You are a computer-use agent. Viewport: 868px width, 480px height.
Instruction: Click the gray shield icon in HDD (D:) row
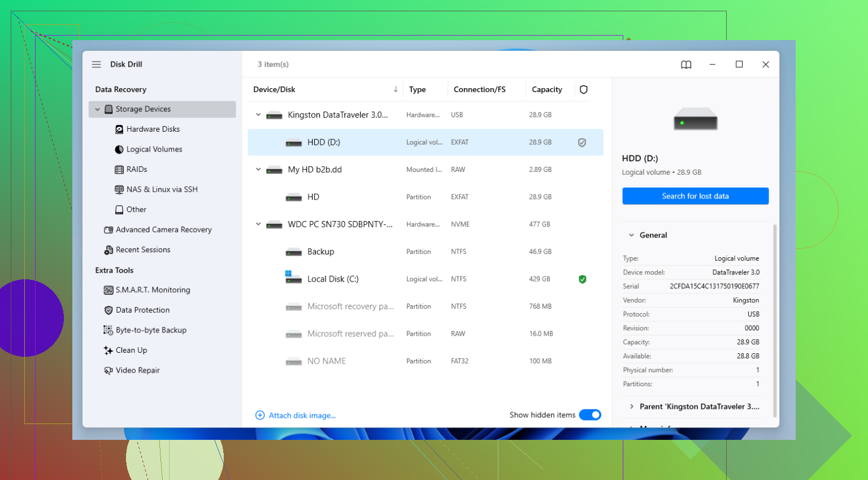pos(582,142)
